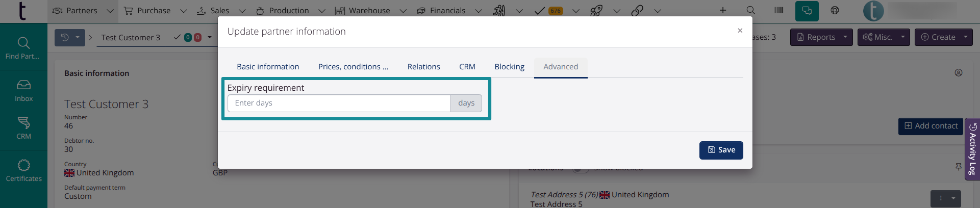This screenshot has height=208, width=980.
Task: Click the plus icon in top bar
Action: 723,11
